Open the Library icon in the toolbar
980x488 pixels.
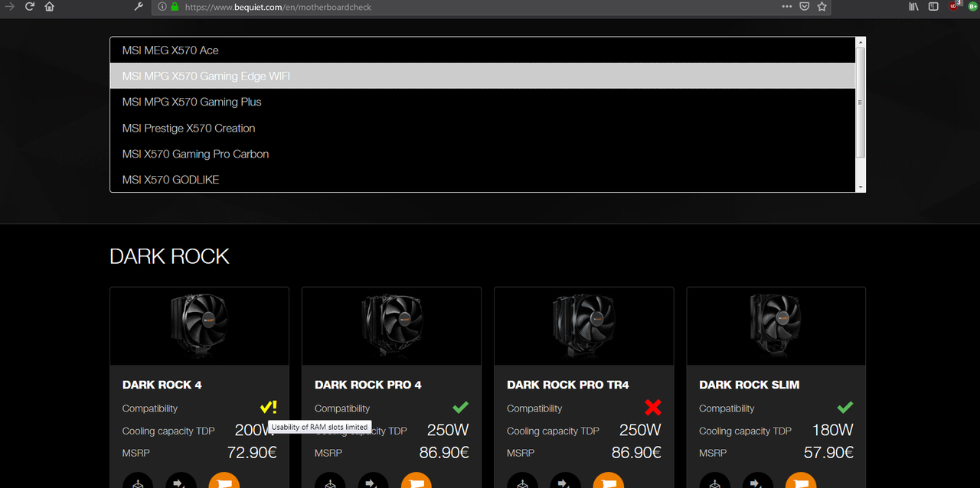point(914,6)
